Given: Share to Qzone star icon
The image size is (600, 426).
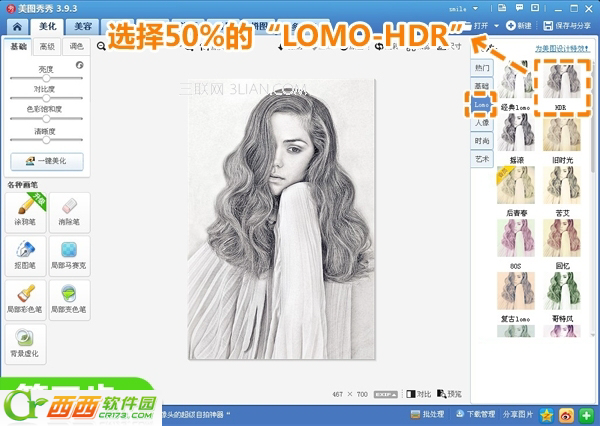Looking at the screenshot, I should [x=546, y=415].
